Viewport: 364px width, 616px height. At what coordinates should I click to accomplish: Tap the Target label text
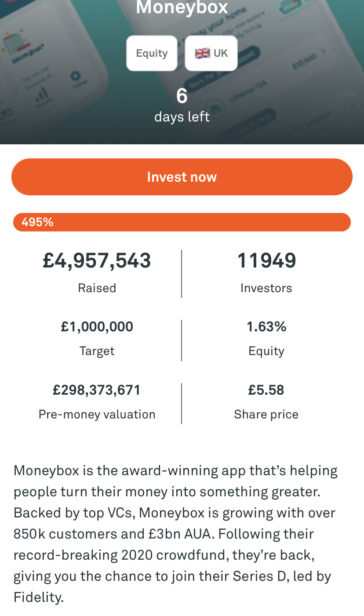(x=97, y=351)
